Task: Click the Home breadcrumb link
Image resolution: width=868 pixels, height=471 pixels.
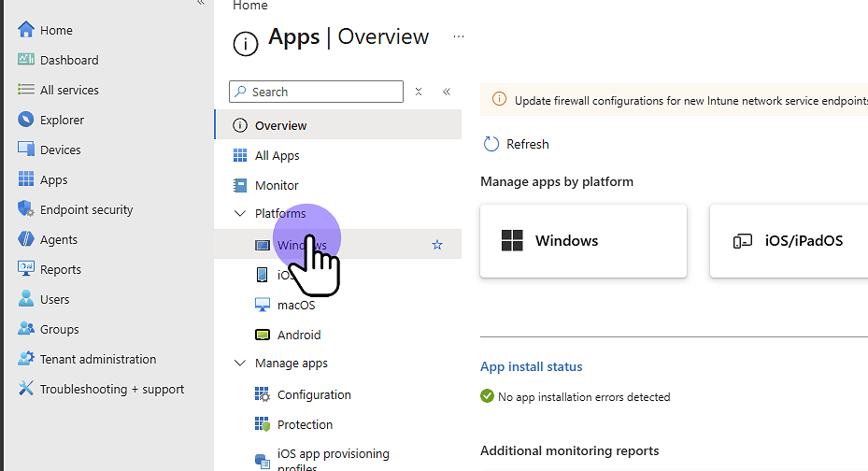Action: coord(249,6)
